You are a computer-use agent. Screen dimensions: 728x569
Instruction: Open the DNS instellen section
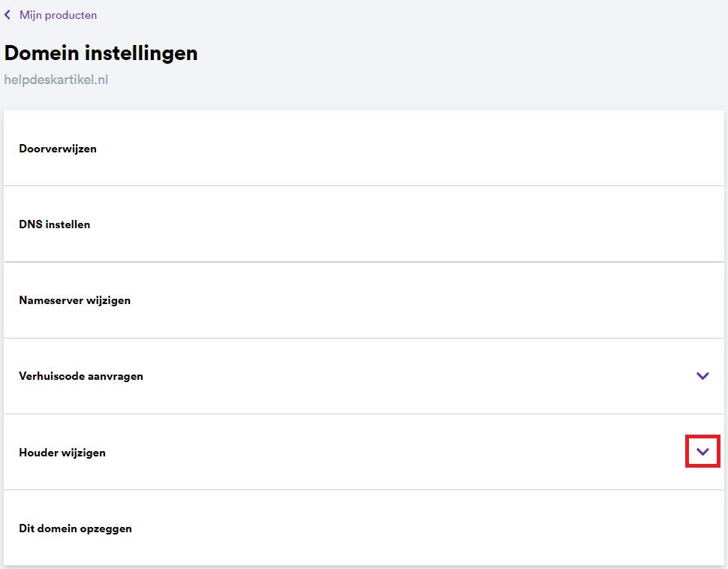(x=364, y=224)
